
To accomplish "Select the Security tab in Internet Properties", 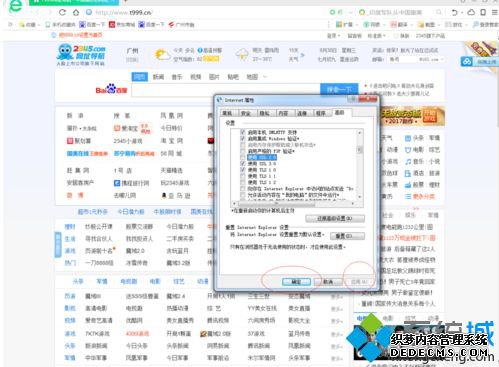I will point(246,113).
